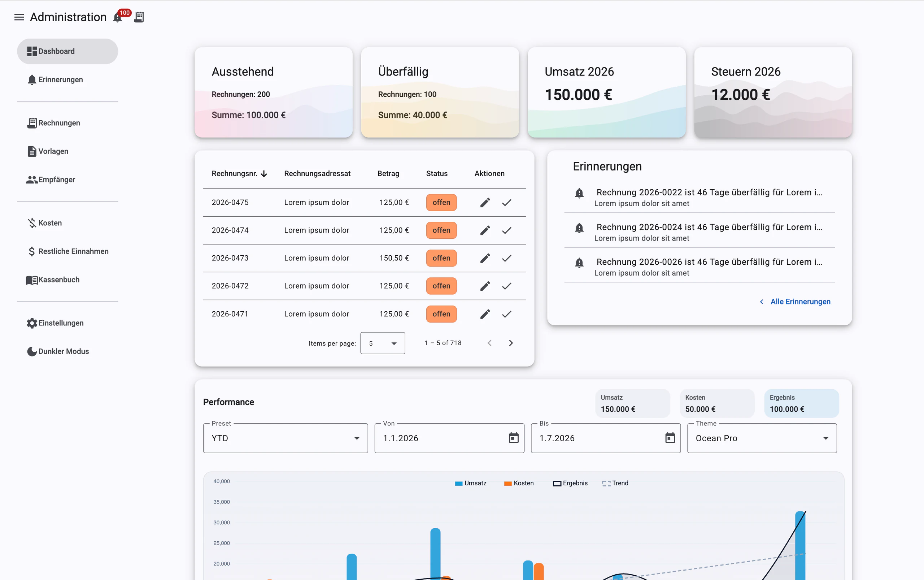Open Kassenbuch in sidebar
924x580 pixels.
(x=67, y=280)
